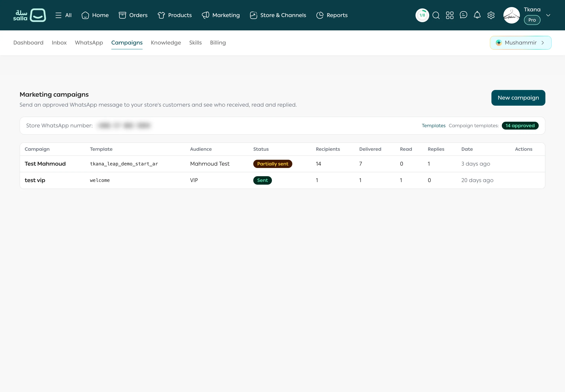
Task: Click the Partially sent status badge
Action: click(x=273, y=164)
